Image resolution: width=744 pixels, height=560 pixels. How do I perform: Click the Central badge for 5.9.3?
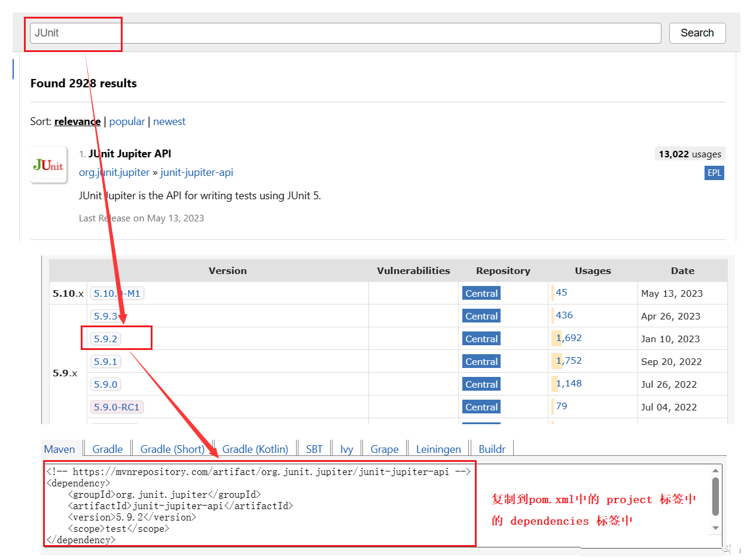(481, 316)
